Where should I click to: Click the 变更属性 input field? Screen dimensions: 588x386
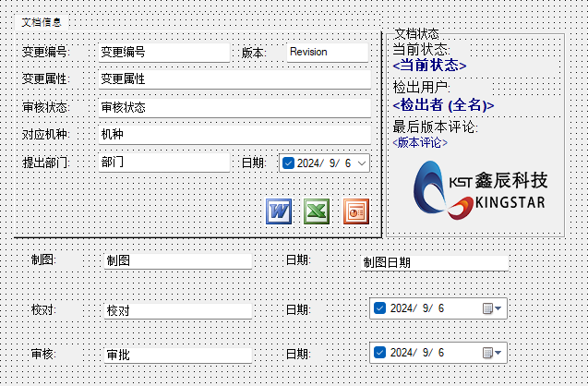pyautogui.click(x=233, y=79)
